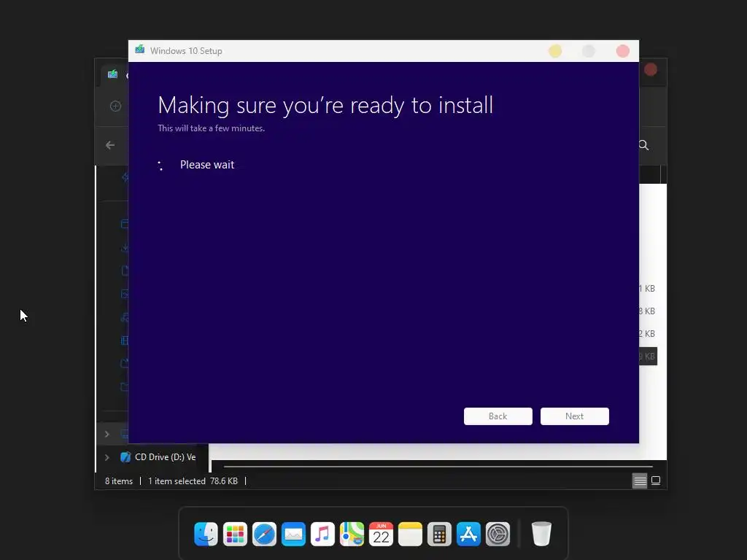Minimize Windows 10 Setup with yellow button
Viewport: 747px width, 560px height.
(555, 51)
